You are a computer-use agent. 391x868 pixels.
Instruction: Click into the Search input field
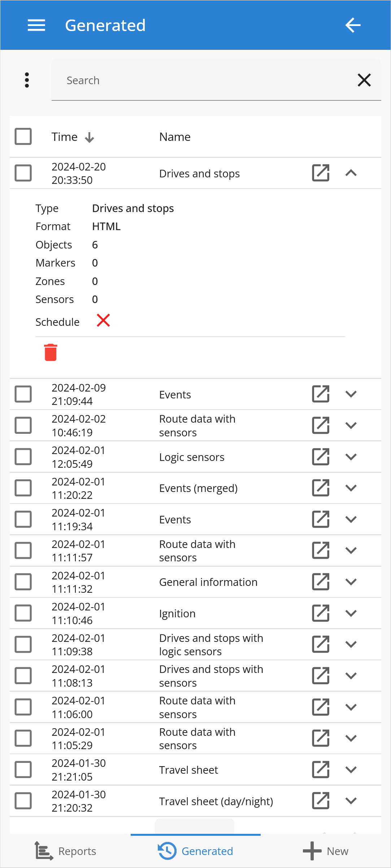202,80
